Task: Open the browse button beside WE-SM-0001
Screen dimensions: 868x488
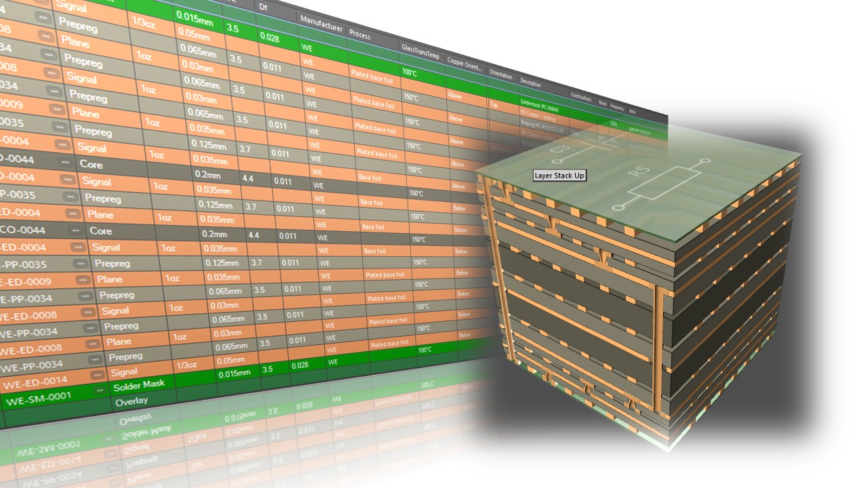Action: pos(100,391)
